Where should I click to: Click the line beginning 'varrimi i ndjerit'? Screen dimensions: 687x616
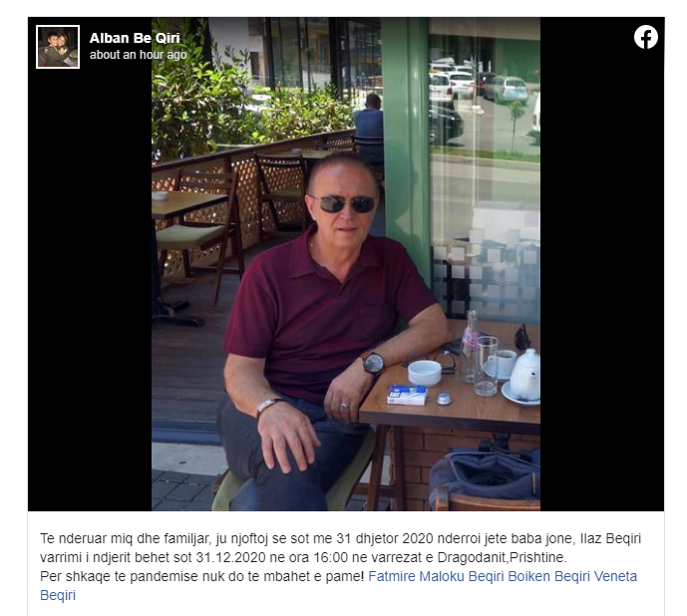click(x=303, y=557)
